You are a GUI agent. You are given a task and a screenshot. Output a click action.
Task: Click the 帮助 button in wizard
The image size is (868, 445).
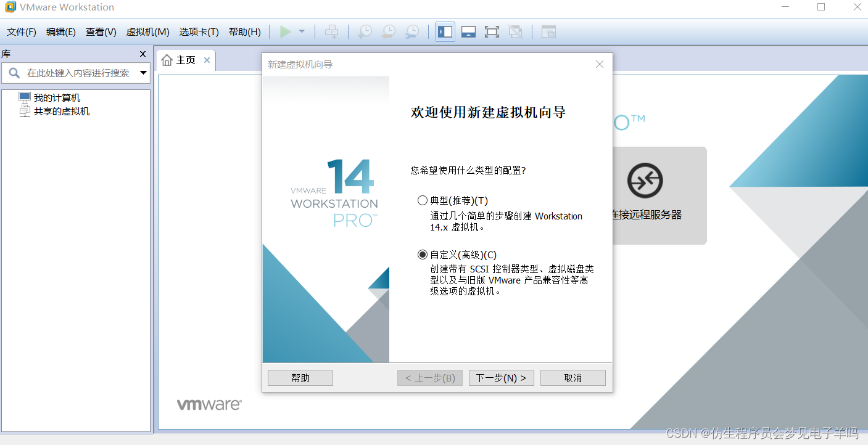[300, 378]
